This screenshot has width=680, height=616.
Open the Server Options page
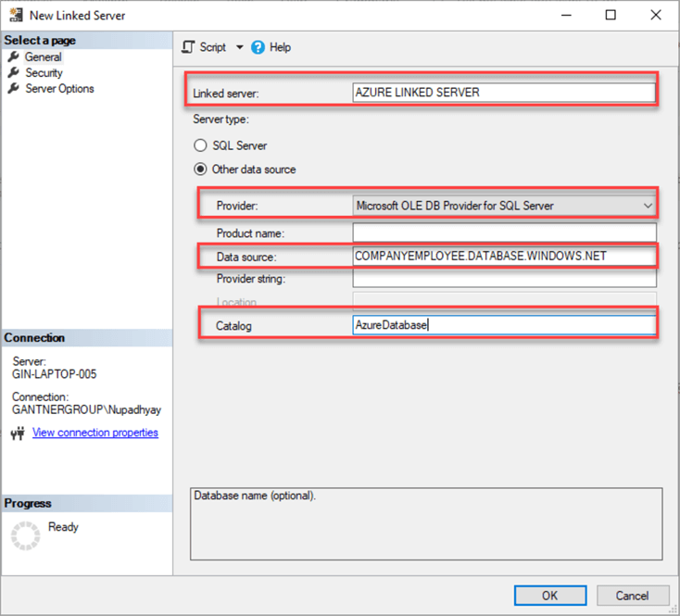[59, 88]
